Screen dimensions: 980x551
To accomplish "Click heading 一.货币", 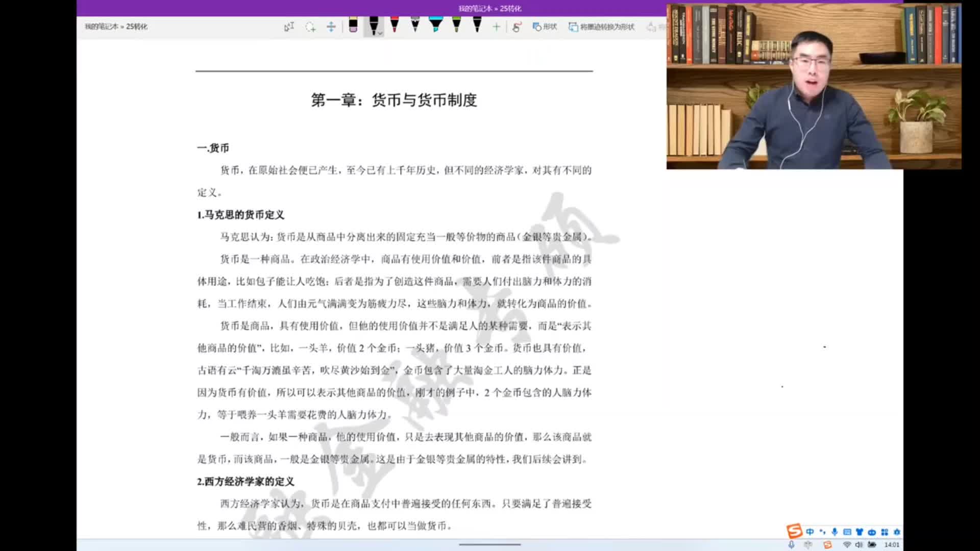I will (213, 148).
